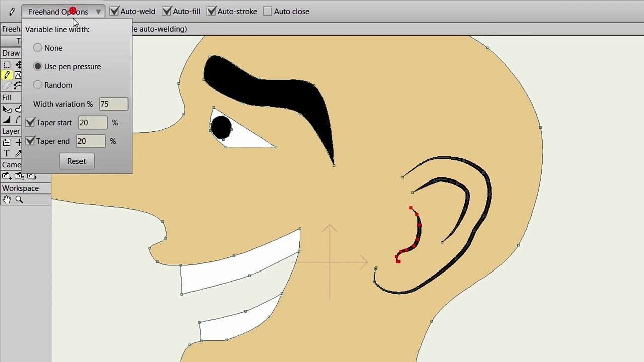Viewport: 644px width, 362px height.
Task: Select the second Camera tool icon
Action: tap(19, 176)
